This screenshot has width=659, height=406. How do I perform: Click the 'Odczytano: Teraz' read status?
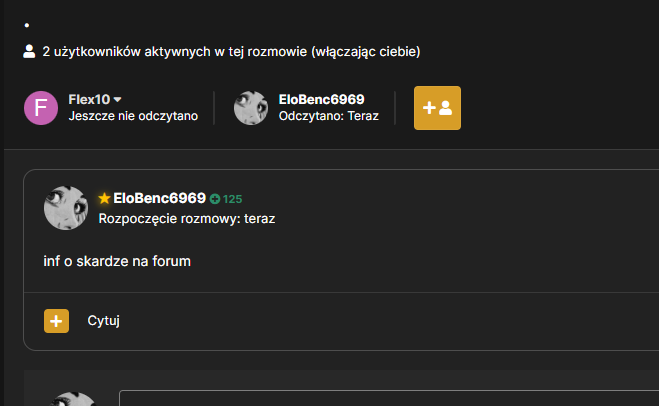coord(329,116)
